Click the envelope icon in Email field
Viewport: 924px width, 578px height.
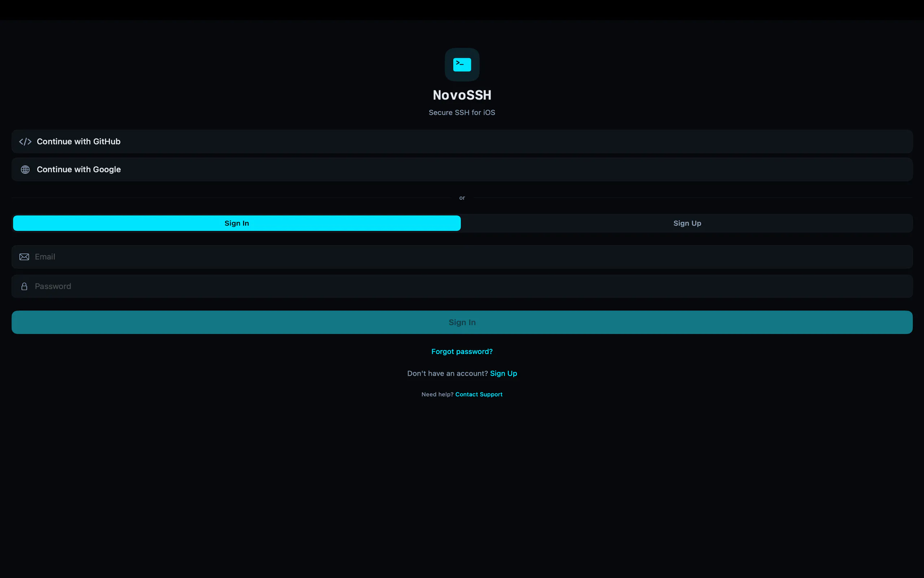pos(24,257)
